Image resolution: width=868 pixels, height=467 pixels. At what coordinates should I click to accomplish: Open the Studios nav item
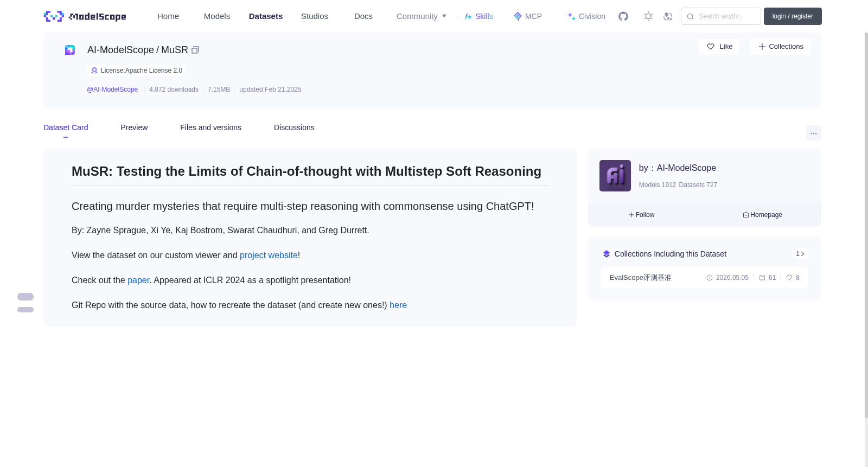[x=315, y=16]
